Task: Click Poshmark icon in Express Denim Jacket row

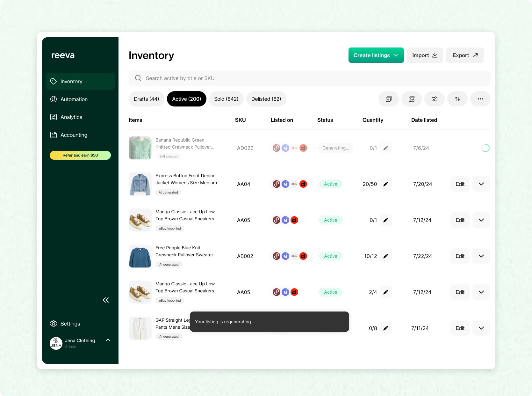Action: pyautogui.click(x=277, y=184)
